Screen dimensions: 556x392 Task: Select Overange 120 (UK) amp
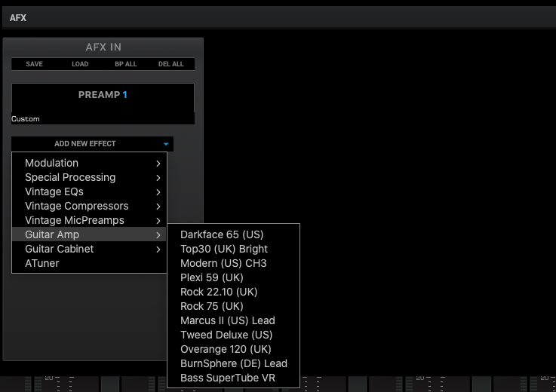(233, 349)
